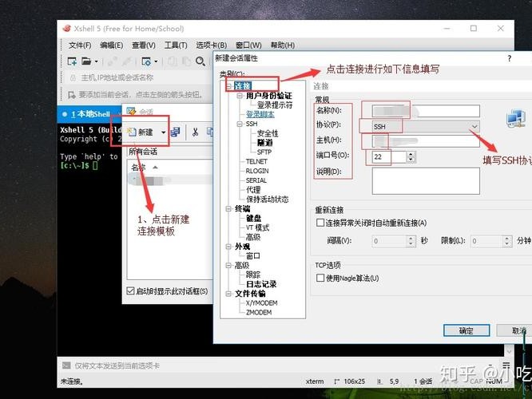Switch to the 1 本地Shell tab
Image resolution: width=532 pixels, height=399 pixels.
pos(89,114)
